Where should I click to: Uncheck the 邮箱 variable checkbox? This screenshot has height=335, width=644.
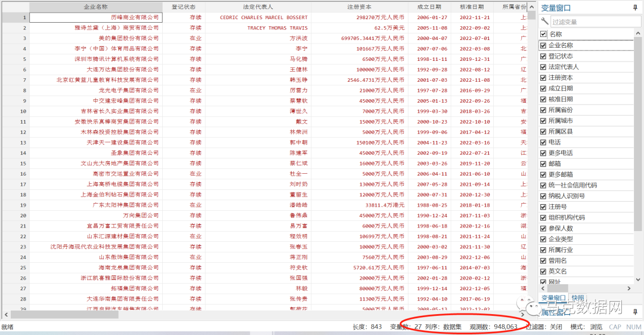click(543, 164)
